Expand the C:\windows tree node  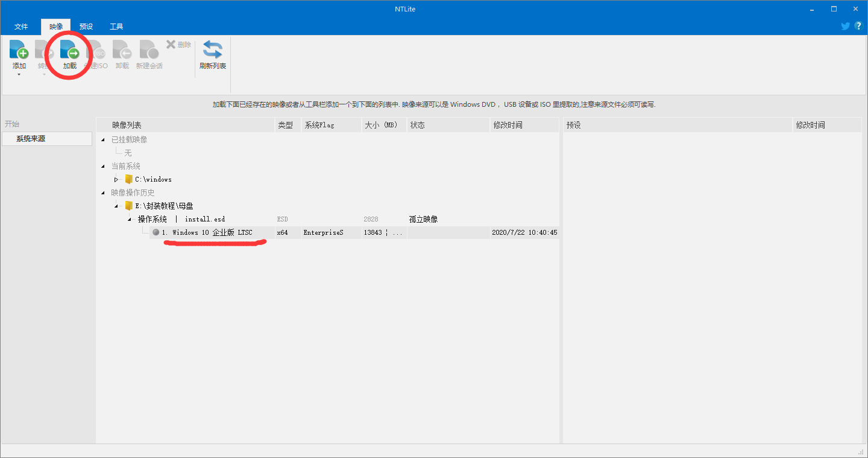[116, 179]
